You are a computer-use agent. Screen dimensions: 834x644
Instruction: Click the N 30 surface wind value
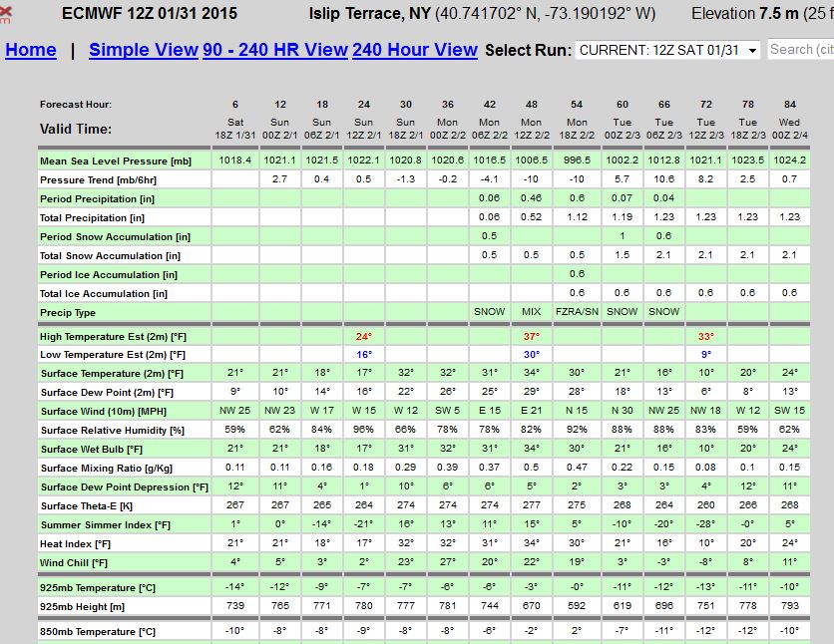pos(623,411)
